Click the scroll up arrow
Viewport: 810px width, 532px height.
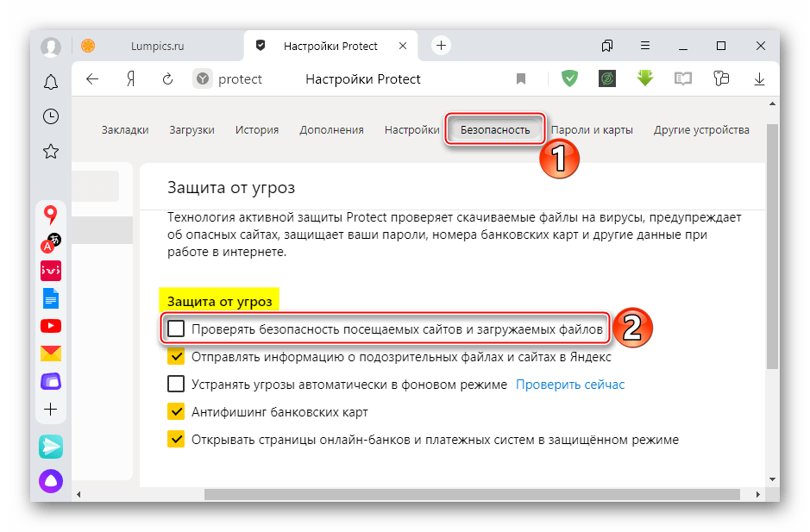point(772,103)
